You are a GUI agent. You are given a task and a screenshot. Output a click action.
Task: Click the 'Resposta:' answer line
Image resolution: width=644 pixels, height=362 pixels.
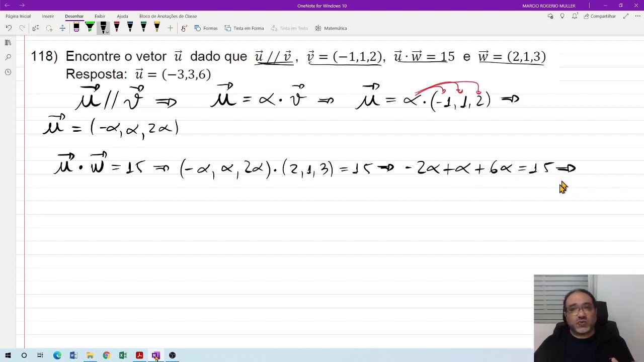point(138,74)
